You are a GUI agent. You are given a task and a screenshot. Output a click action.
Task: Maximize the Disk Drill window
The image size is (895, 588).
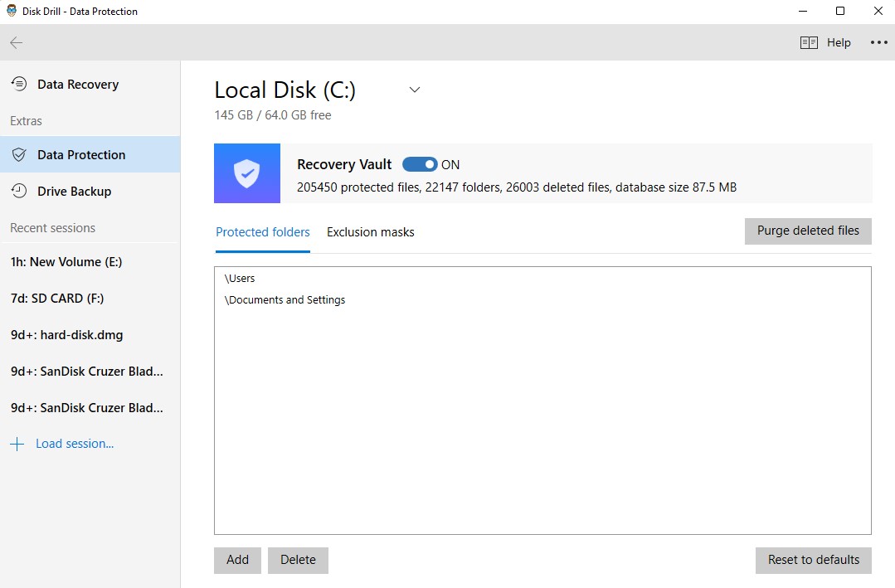[840, 12]
